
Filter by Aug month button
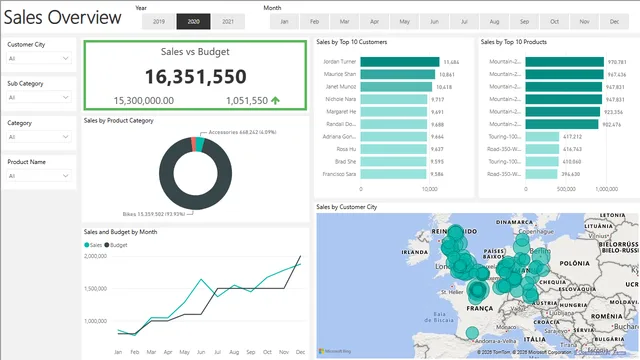[494, 22]
